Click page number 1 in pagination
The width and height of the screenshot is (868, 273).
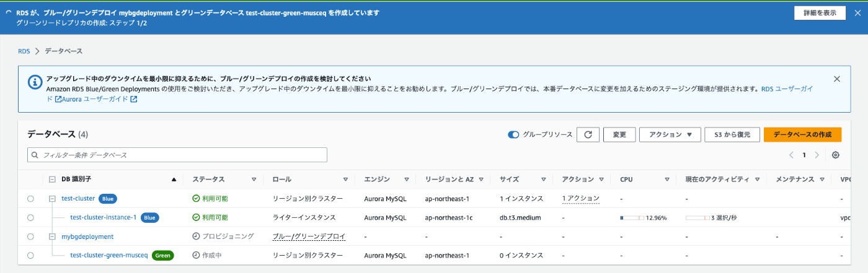point(804,155)
